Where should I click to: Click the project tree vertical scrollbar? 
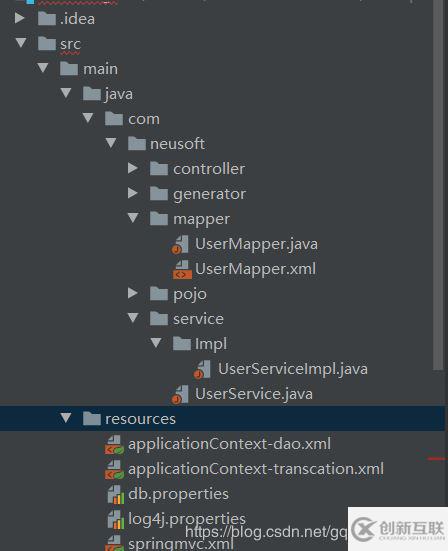click(438, 184)
